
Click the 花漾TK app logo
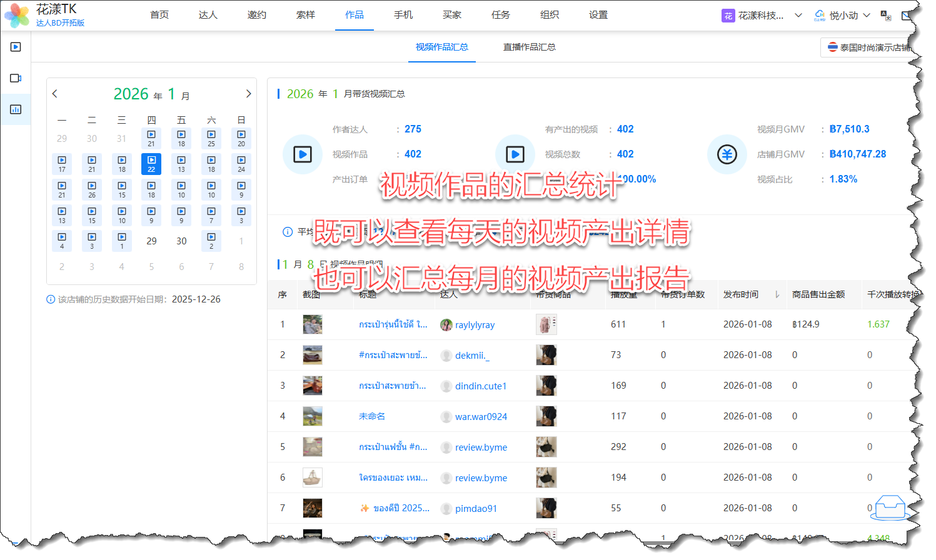coord(17,16)
